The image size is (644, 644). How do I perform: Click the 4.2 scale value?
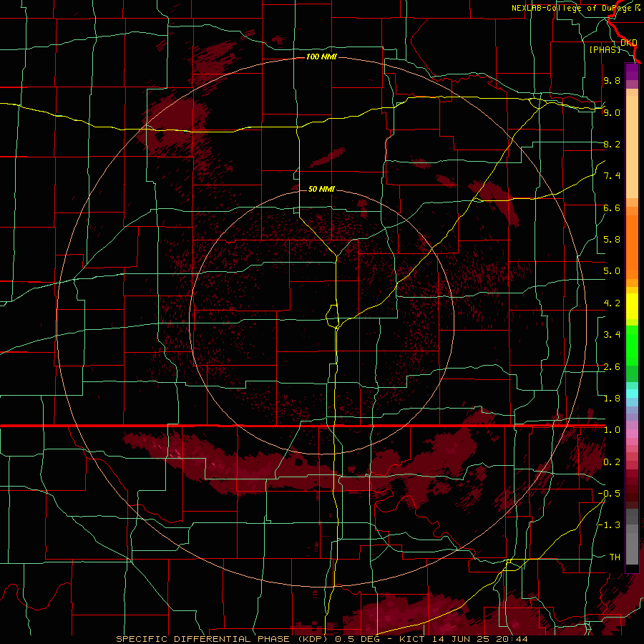click(x=612, y=303)
